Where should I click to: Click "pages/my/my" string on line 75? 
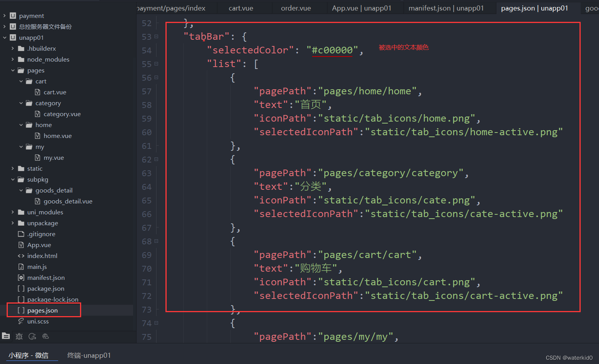(355, 337)
